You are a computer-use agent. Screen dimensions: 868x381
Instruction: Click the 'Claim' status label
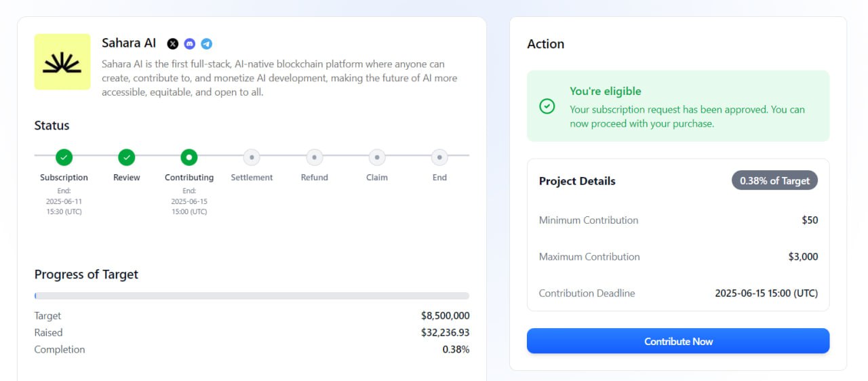coord(377,178)
